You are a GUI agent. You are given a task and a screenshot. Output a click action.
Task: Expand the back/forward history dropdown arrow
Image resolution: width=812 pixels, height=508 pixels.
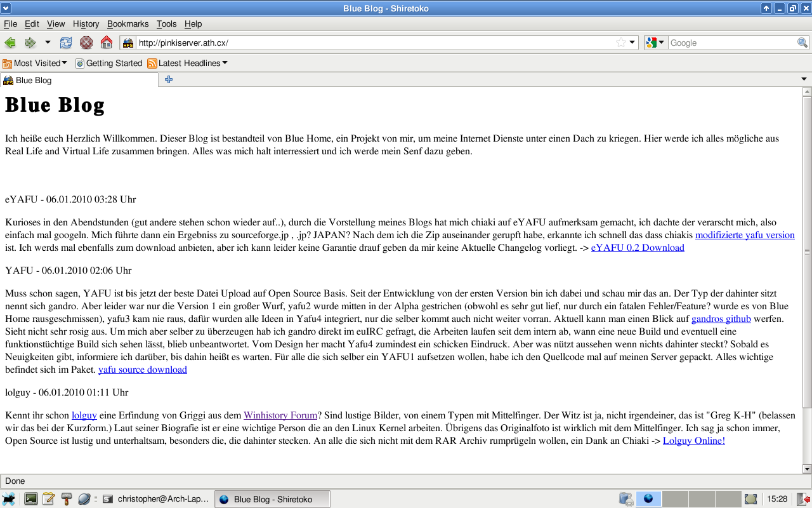coord(48,43)
